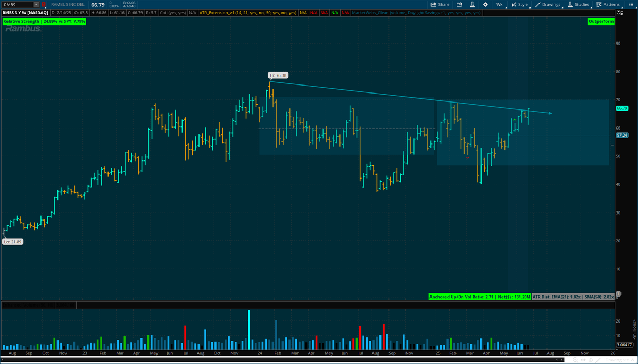Click the Anchored Up/Dn Vol Ratio label
638x364 pixels.
click(480, 297)
